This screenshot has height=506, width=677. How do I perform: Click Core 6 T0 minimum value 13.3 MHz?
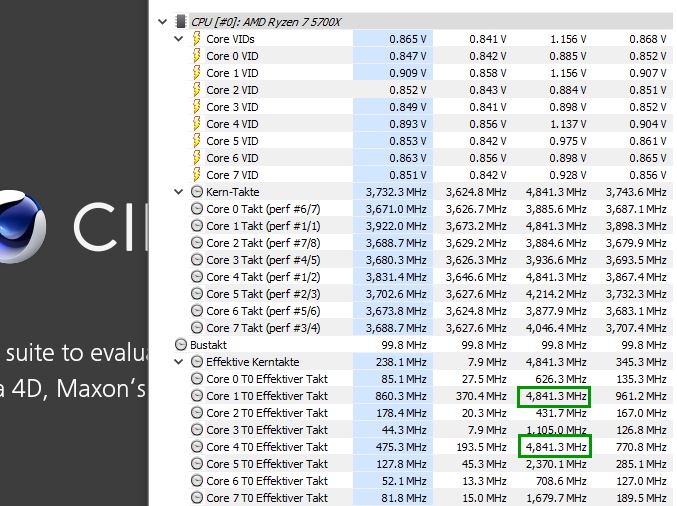tap(484, 481)
